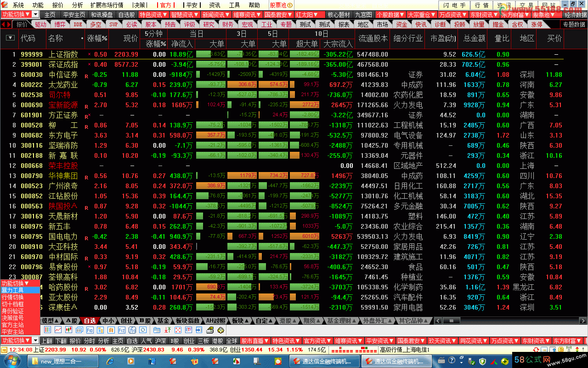The image size is (588, 368).
Task: Expand the 智慧资讯 dropdown
Action: click(185, 15)
